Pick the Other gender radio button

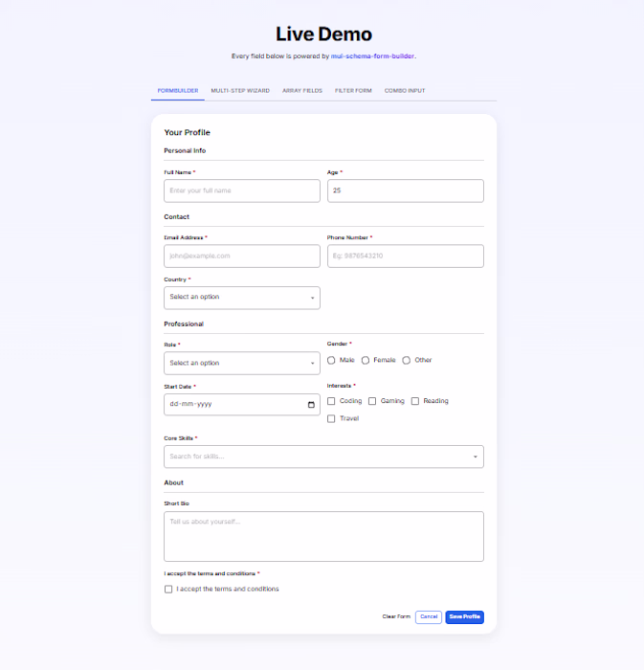[x=406, y=360]
